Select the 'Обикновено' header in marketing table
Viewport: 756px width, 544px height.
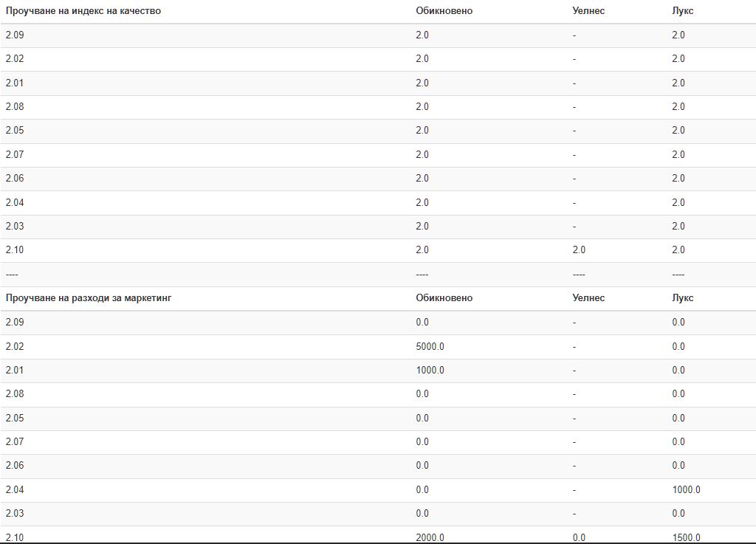click(444, 297)
